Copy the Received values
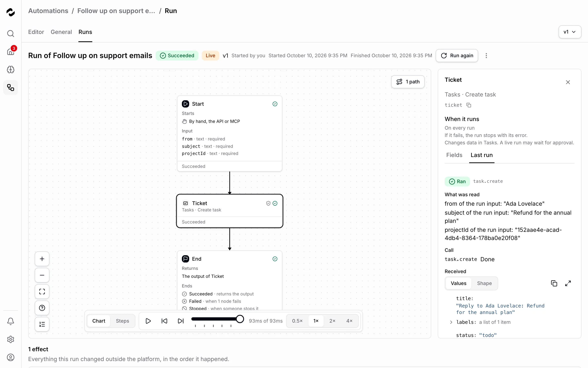Image resolution: width=588 pixels, height=368 pixels. [x=554, y=283]
